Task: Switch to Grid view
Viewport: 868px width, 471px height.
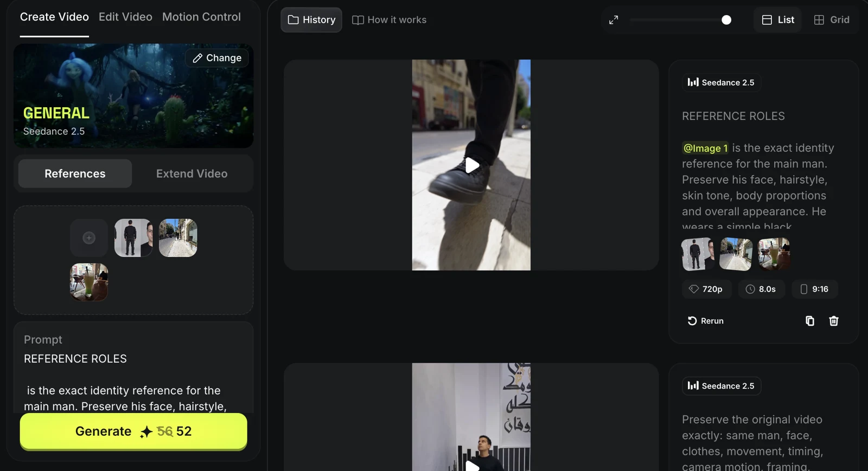Action: point(832,20)
